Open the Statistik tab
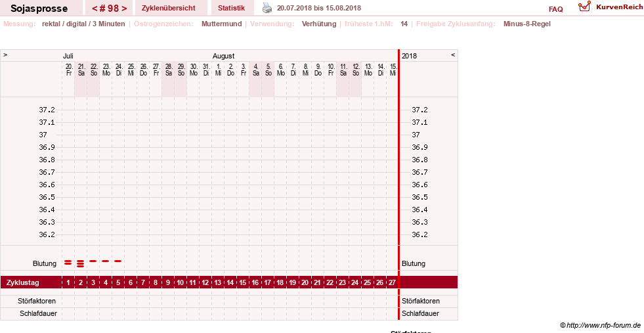 click(231, 8)
